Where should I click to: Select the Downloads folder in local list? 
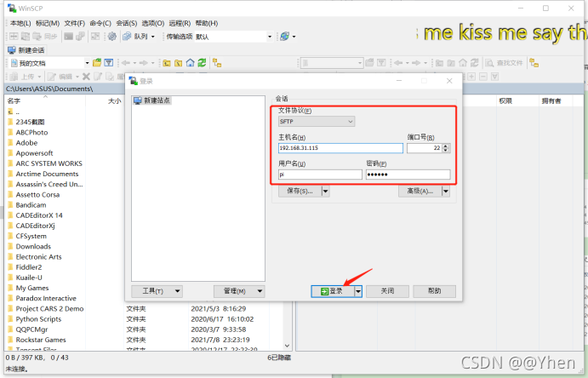coord(33,246)
